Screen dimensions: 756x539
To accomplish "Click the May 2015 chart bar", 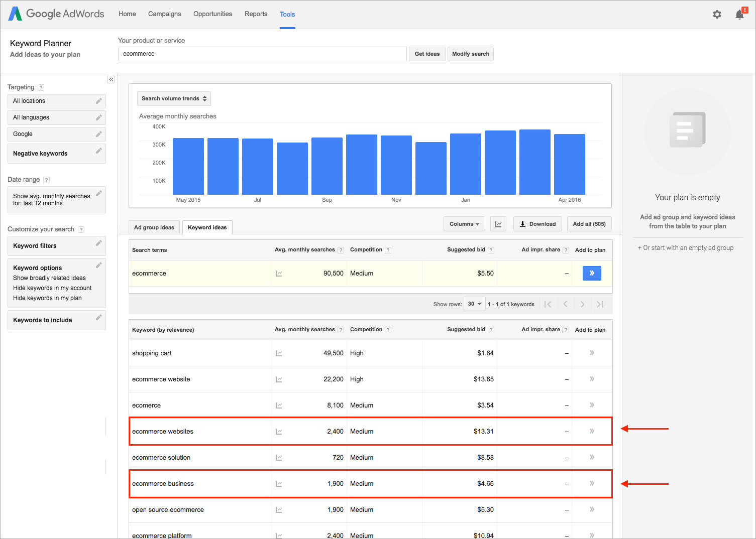I will click(188, 166).
